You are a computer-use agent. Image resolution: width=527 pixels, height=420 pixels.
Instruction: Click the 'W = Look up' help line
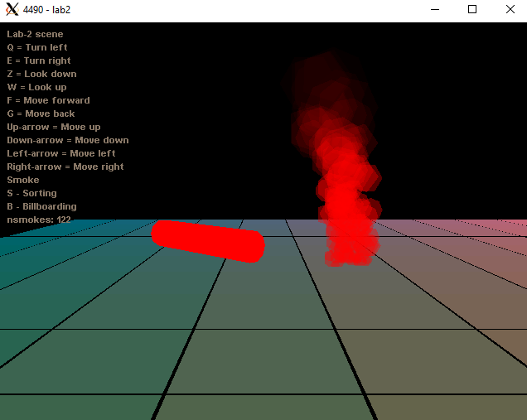[x=37, y=87]
